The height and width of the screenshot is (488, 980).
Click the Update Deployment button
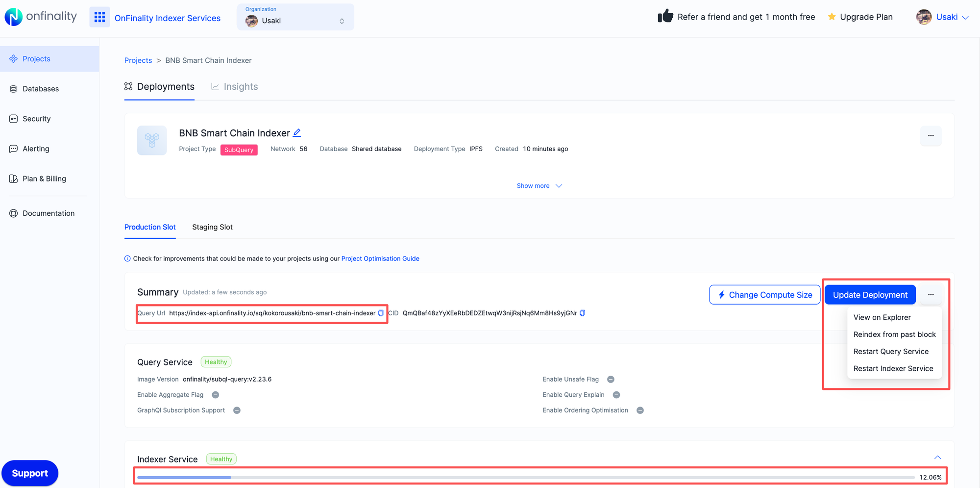870,294
